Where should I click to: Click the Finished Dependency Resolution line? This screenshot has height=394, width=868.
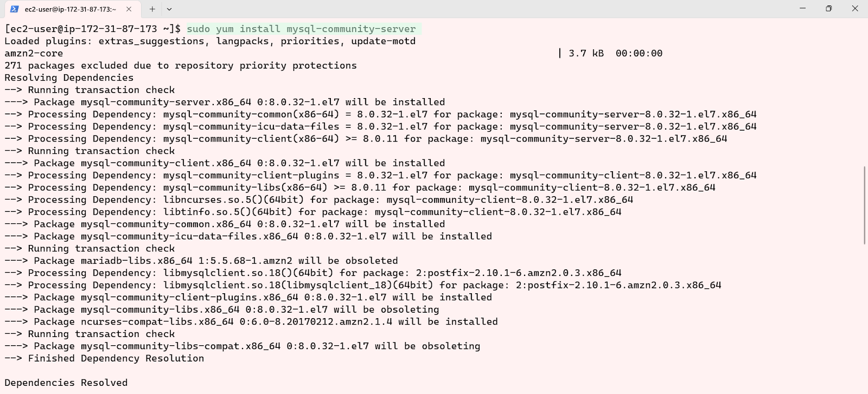click(x=104, y=358)
